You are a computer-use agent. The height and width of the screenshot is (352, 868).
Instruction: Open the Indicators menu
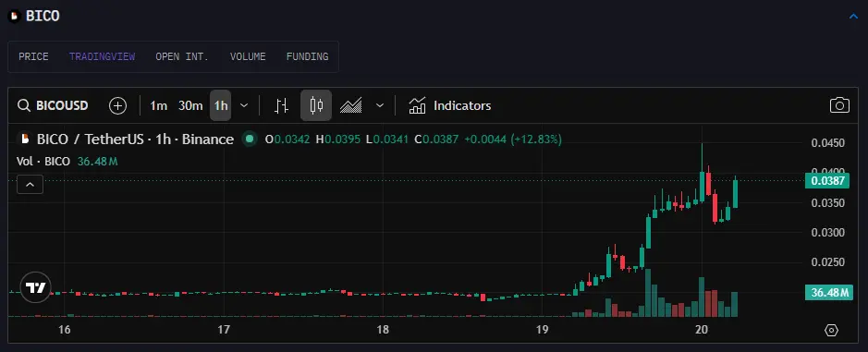(x=449, y=105)
